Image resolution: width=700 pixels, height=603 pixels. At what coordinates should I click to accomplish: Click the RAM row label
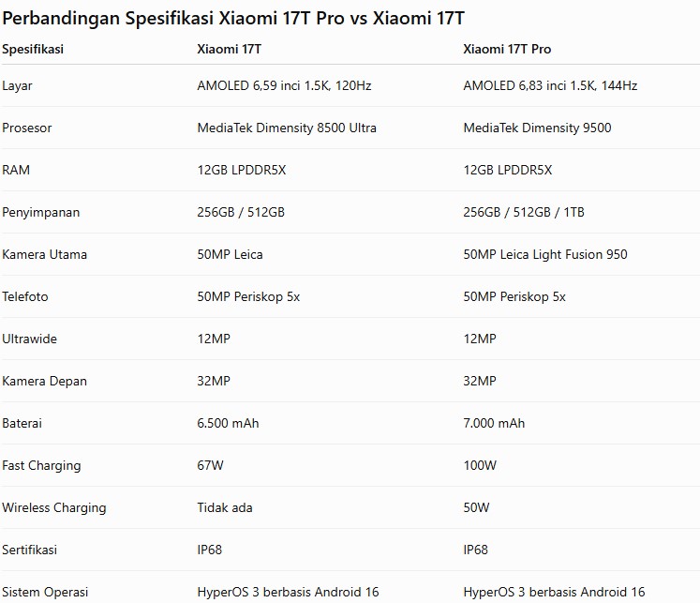tap(16, 170)
